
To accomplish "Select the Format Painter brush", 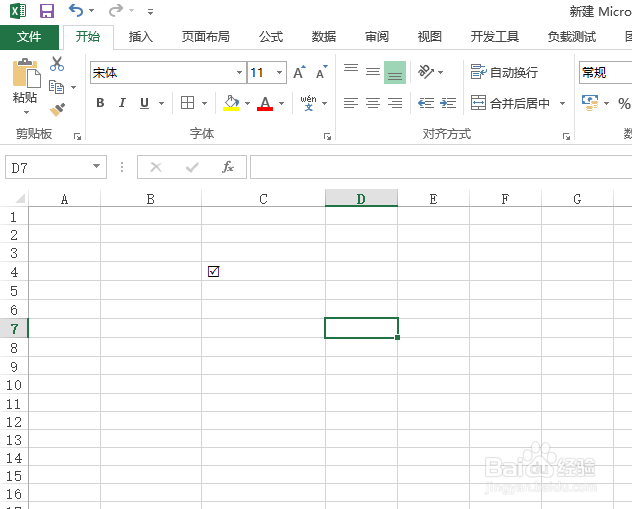I will click(x=57, y=109).
